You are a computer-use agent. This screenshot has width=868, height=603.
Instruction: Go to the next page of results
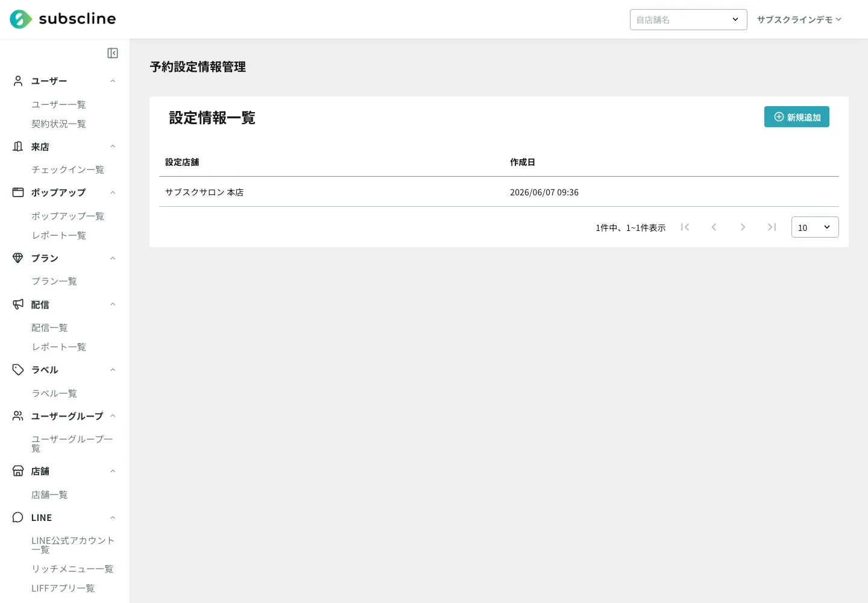pyautogui.click(x=743, y=227)
